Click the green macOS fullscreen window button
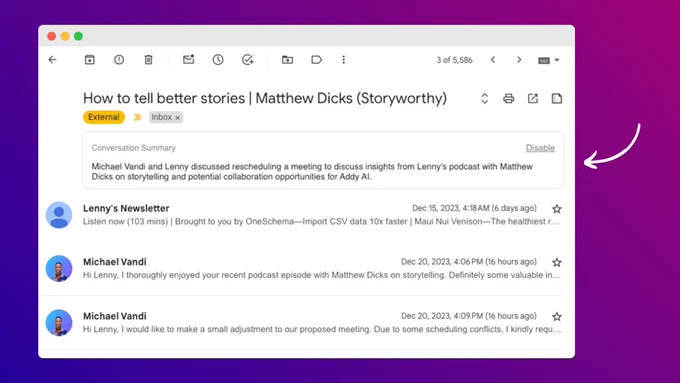The height and width of the screenshot is (383, 680). [x=78, y=36]
